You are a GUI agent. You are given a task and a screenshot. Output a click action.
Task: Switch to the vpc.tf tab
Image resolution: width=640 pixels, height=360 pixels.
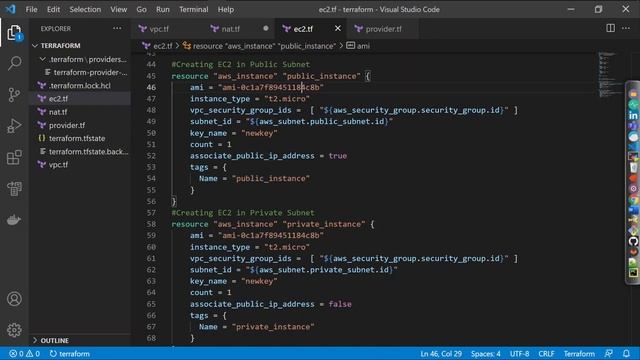(x=159, y=29)
